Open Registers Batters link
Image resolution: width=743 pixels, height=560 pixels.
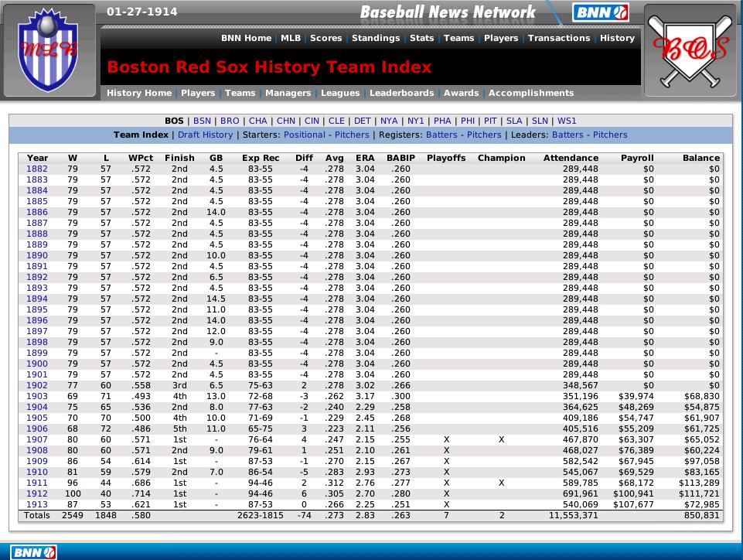click(x=441, y=135)
